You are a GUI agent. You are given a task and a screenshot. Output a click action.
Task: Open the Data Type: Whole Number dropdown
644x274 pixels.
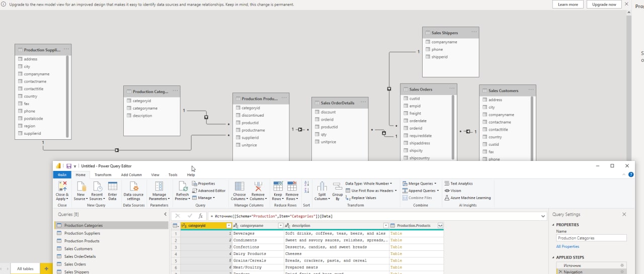[368, 184]
